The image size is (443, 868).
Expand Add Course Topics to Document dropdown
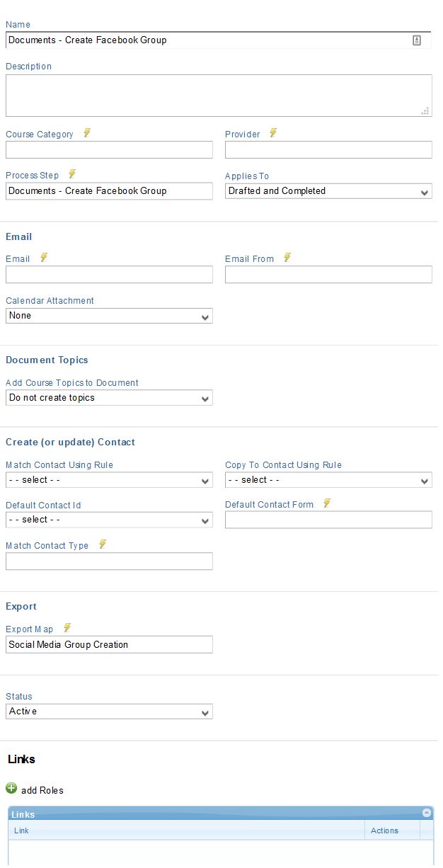tap(109, 398)
